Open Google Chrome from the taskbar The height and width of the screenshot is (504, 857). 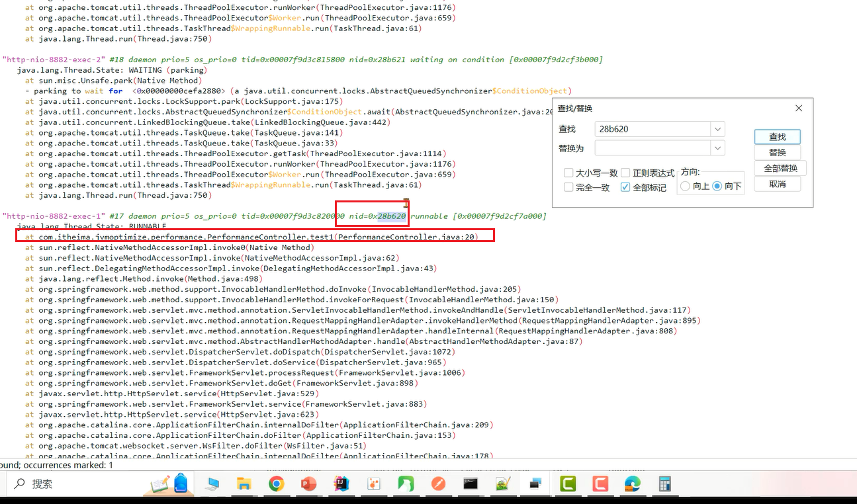[x=276, y=484]
